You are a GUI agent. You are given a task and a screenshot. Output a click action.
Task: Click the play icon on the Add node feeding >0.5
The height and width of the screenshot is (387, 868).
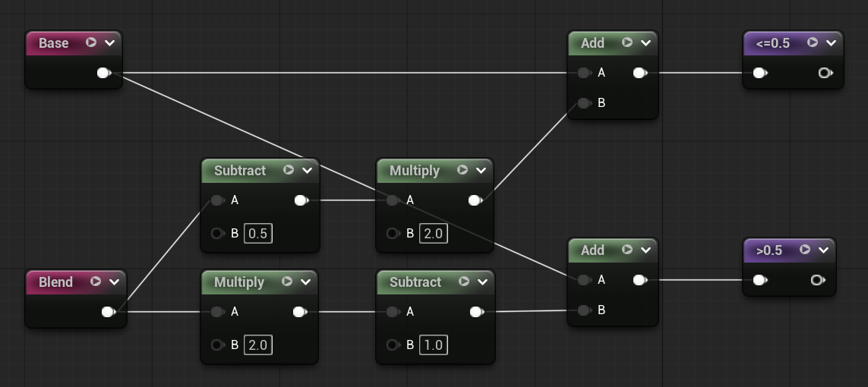pyautogui.click(x=627, y=250)
